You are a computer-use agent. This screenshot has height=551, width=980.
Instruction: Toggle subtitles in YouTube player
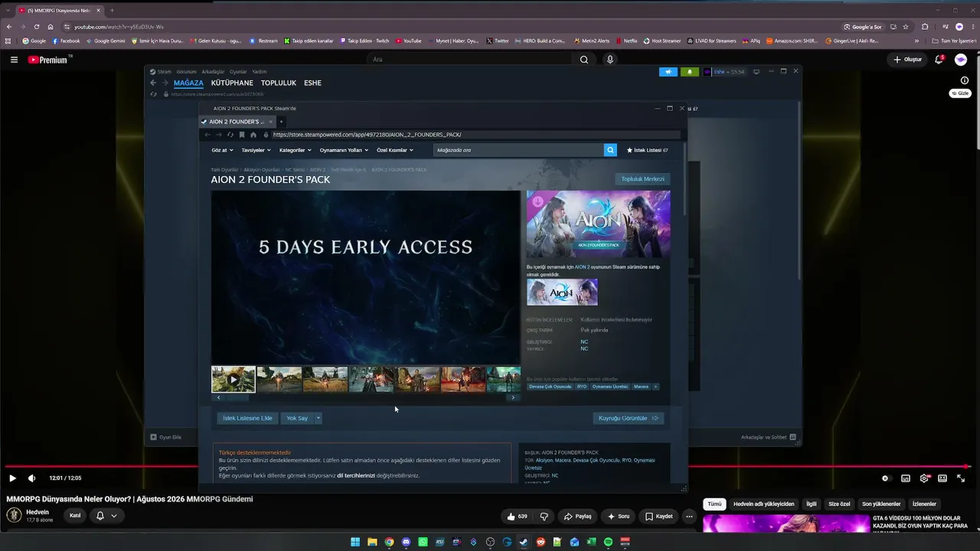pos(906,478)
